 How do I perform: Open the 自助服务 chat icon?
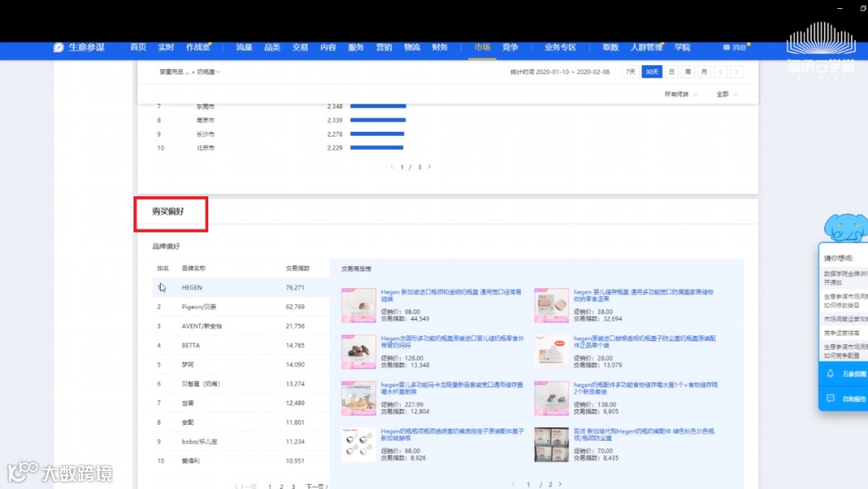tap(830, 399)
